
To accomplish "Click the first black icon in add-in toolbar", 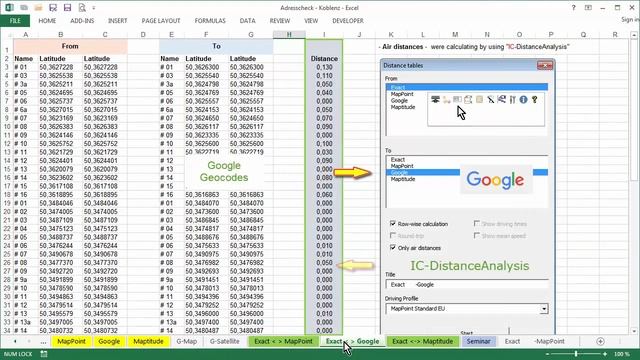I will click(435, 99).
